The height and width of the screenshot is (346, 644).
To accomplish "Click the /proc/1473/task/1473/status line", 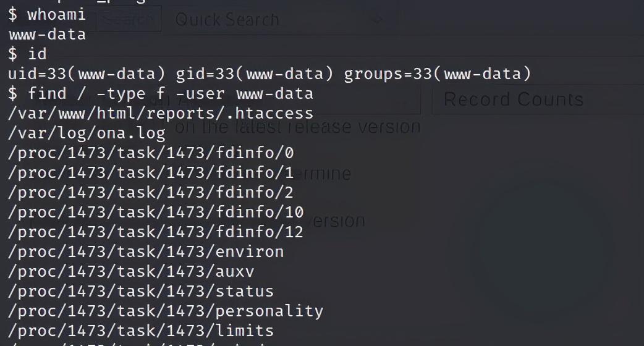I will coord(141,291).
